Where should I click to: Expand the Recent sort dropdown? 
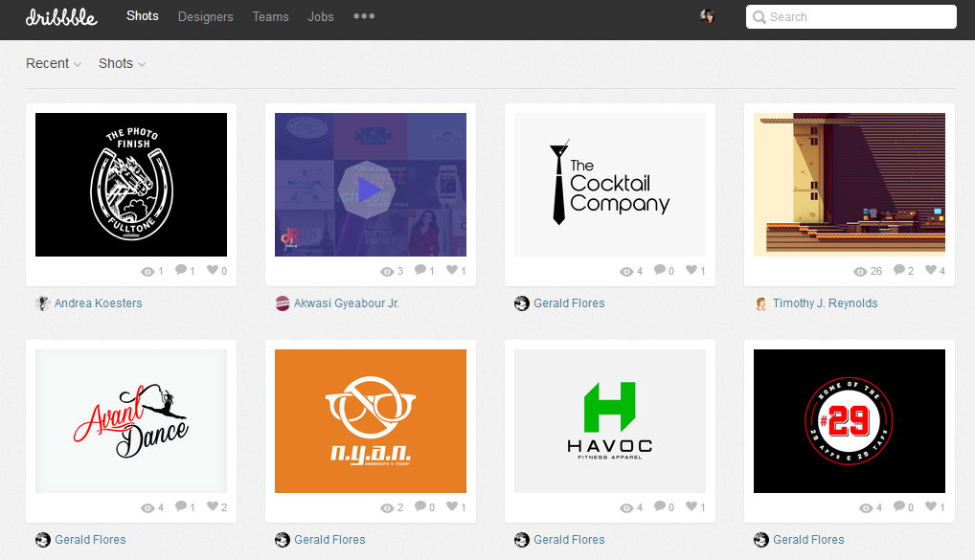click(54, 63)
